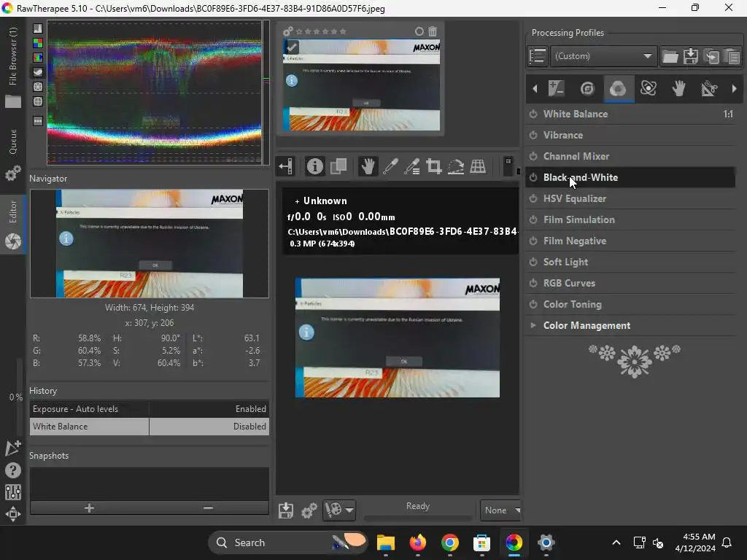Image resolution: width=747 pixels, height=560 pixels.
Task: Open the Local adjustments hand tab
Action: [679, 88]
